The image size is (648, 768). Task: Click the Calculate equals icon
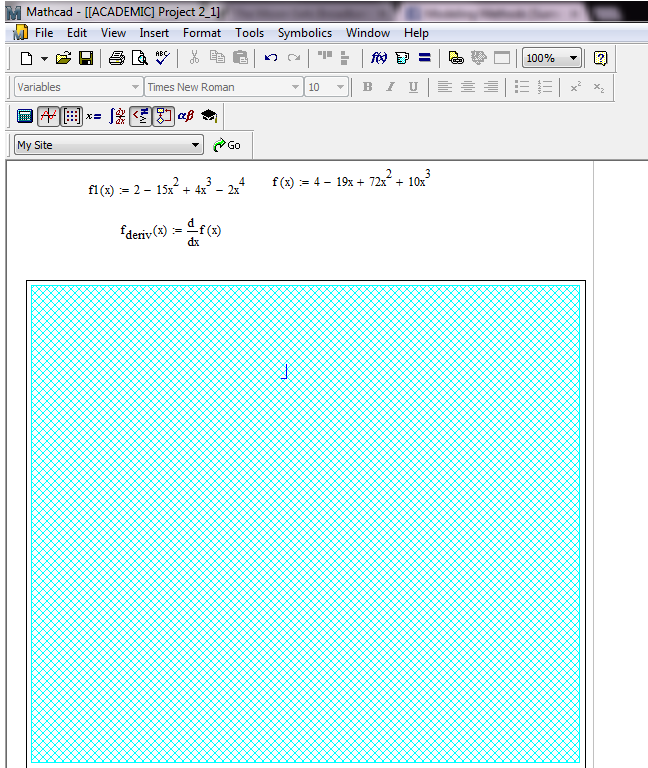click(x=425, y=58)
